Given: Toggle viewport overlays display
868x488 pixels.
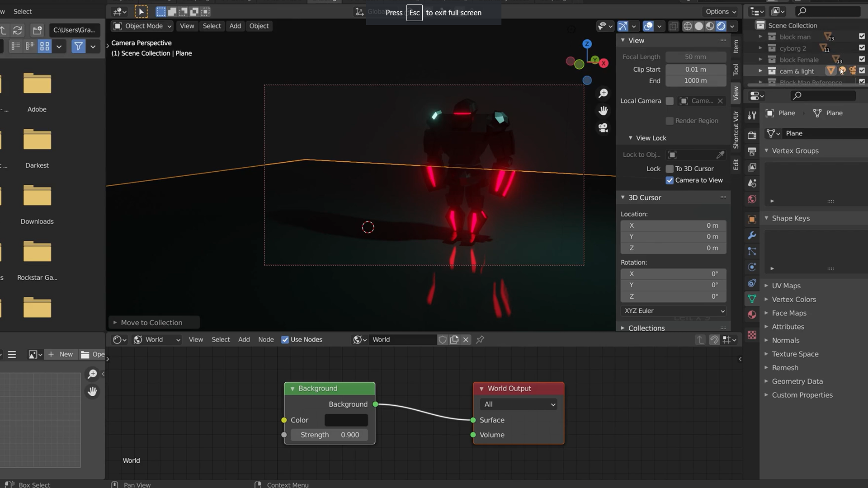Looking at the screenshot, I should [x=648, y=26].
